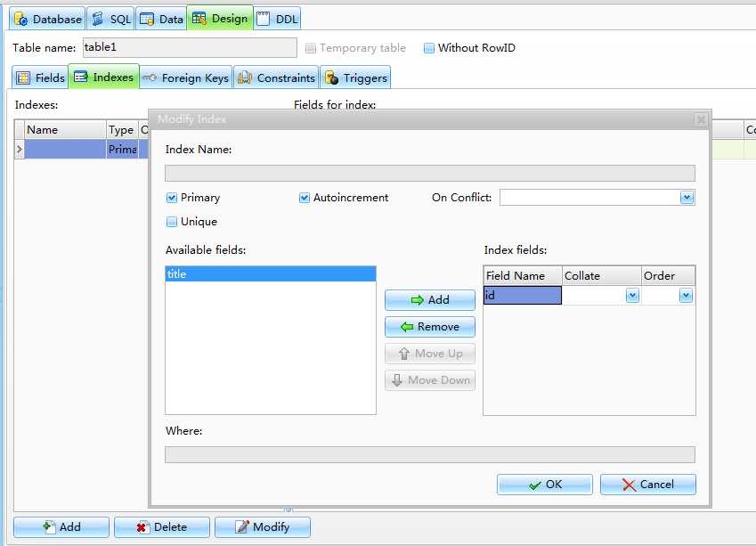Click the Data grid icon
This screenshot has height=546, width=756.
click(x=147, y=19)
